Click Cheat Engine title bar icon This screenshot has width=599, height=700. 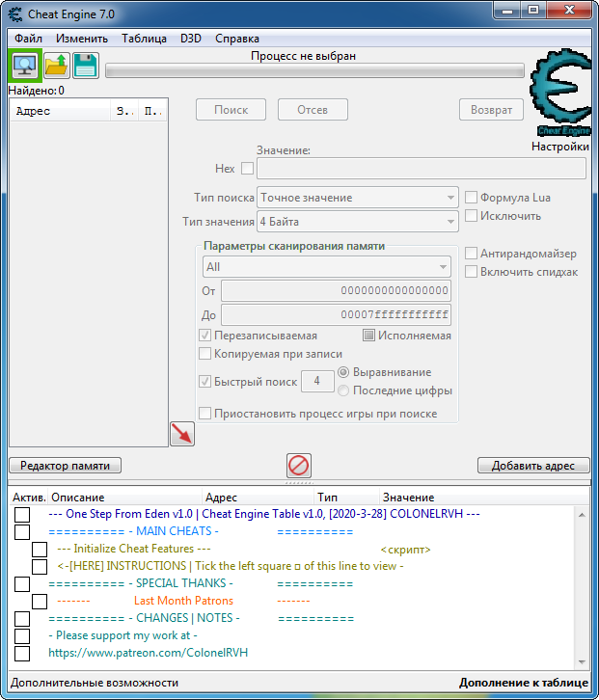[15, 13]
